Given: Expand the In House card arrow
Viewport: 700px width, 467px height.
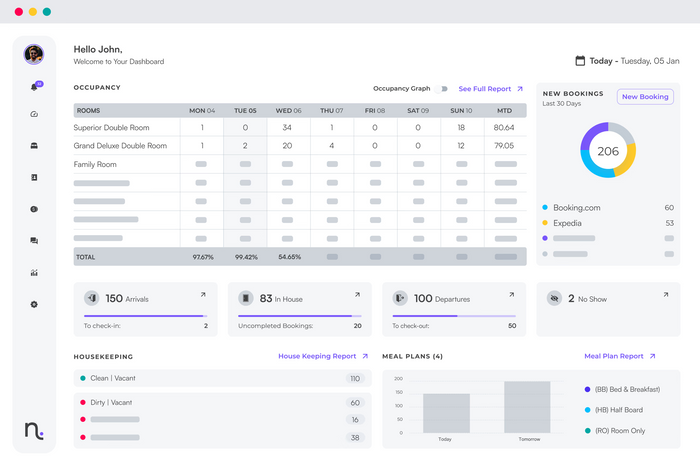Looking at the screenshot, I should click(357, 295).
